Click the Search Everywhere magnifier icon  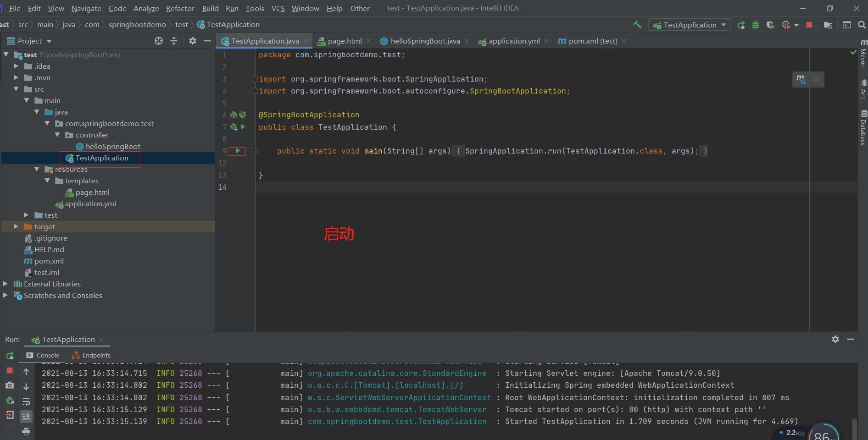[862, 25]
